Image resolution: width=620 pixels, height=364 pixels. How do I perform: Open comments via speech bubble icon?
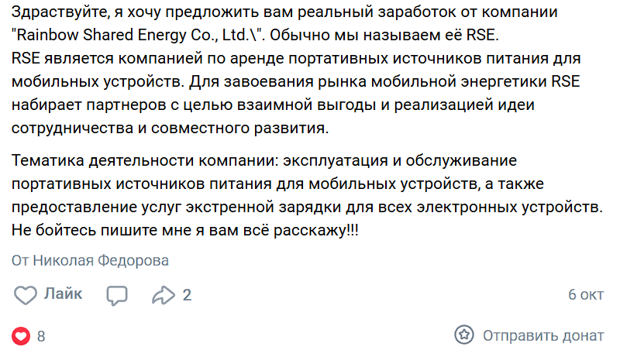[117, 295]
